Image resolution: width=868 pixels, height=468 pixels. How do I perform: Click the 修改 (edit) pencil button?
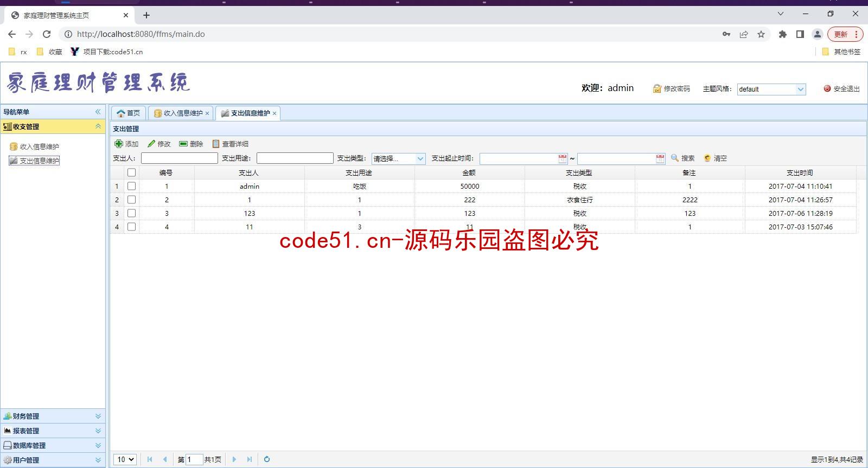(159, 144)
